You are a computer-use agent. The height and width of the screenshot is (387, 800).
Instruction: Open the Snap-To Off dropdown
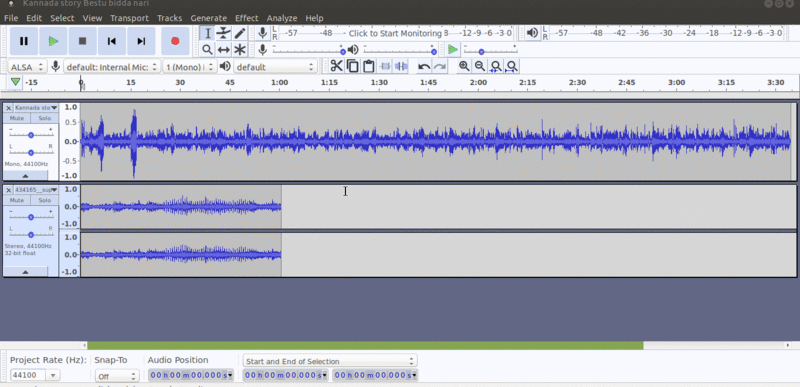(117, 376)
